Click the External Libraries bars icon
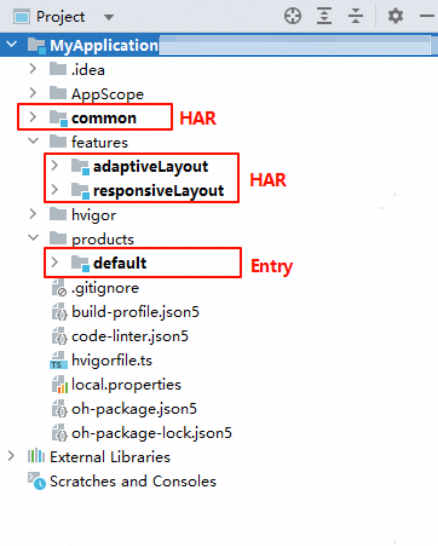 [x=36, y=456]
